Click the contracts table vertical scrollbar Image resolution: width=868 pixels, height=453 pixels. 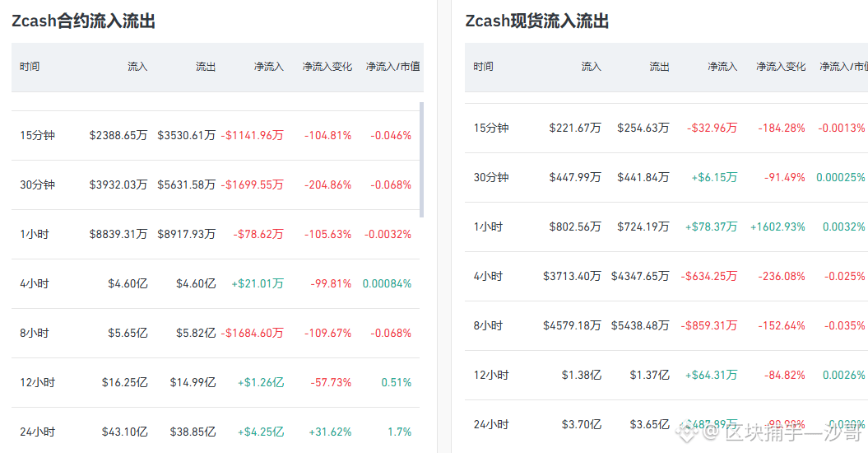[x=422, y=160]
